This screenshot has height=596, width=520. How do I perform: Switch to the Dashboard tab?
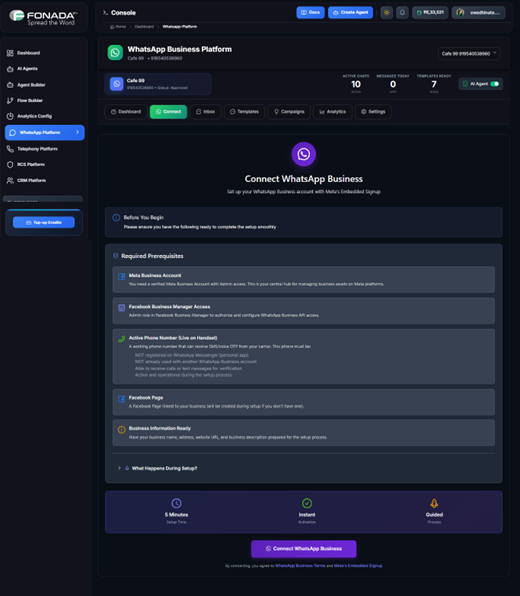pyautogui.click(x=125, y=112)
